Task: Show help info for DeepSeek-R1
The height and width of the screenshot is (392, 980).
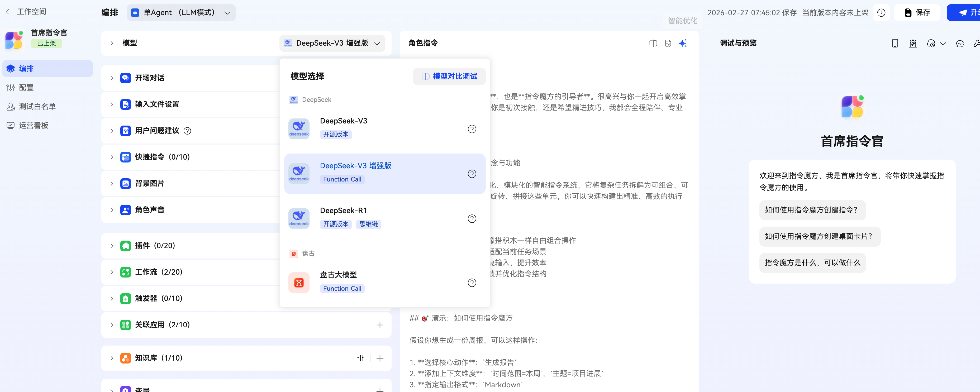Action: coord(472,219)
